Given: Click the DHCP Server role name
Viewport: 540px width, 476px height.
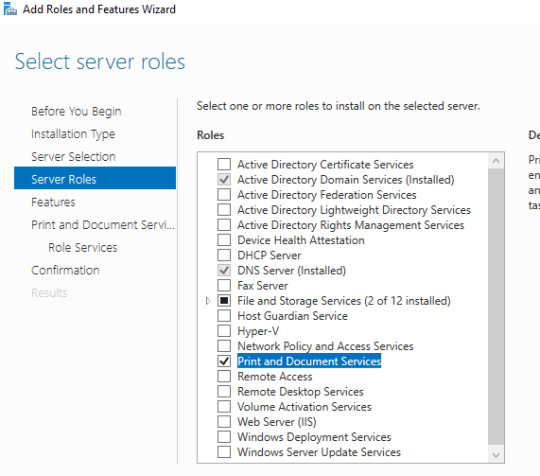Looking at the screenshot, I should click(269, 255).
